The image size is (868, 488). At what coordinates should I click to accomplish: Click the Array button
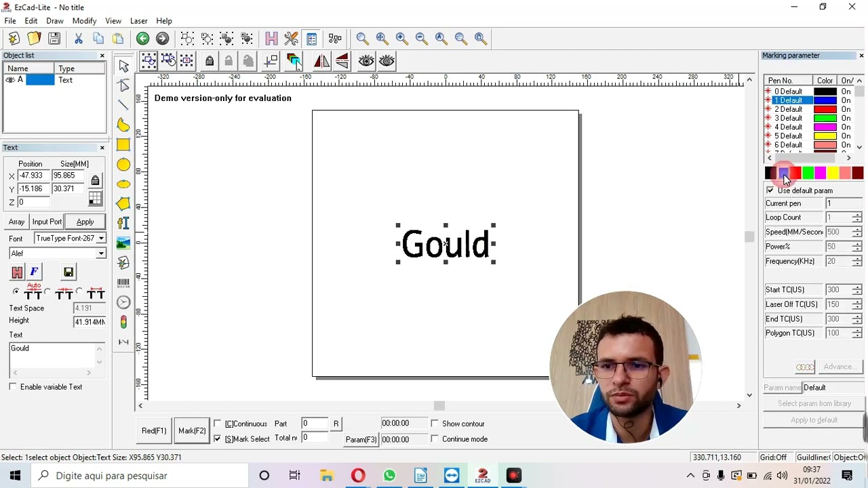click(x=17, y=222)
